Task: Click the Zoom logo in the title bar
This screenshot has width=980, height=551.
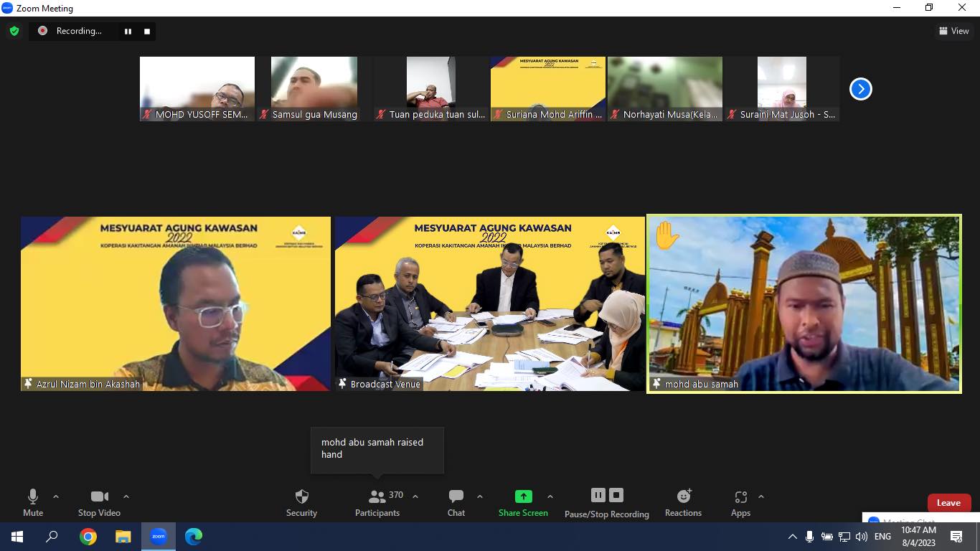Action: pyautogui.click(x=7, y=8)
